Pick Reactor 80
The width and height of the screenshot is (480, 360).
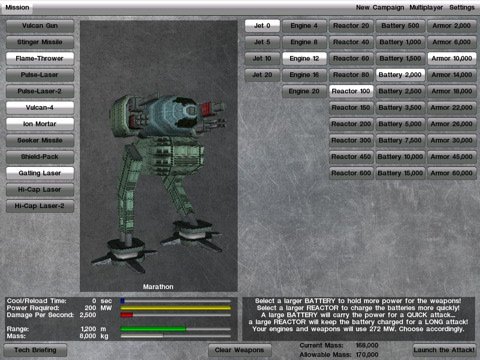pos(351,75)
